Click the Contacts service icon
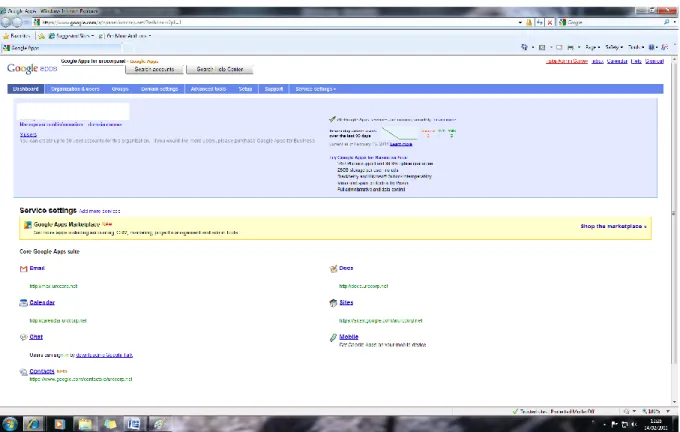The width and height of the screenshot is (680, 432). (23, 372)
